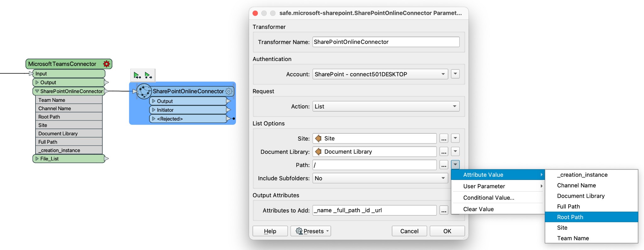
Task: Choose Conditional Value... menu entry
Action: tap(497, 198)
